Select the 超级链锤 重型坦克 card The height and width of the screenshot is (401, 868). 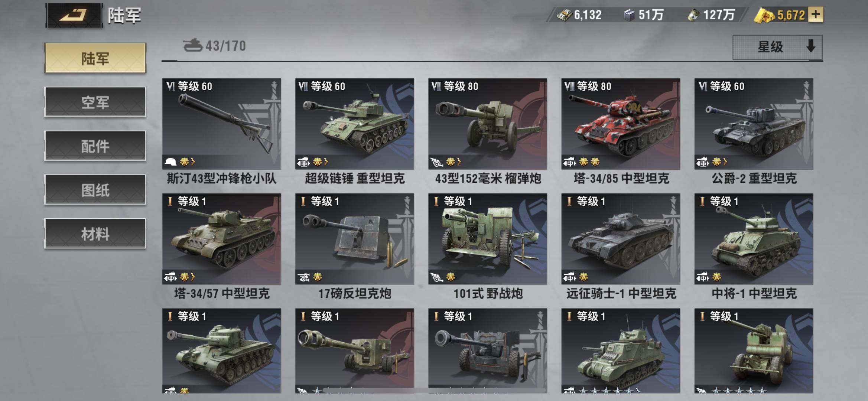click(355, 132)
